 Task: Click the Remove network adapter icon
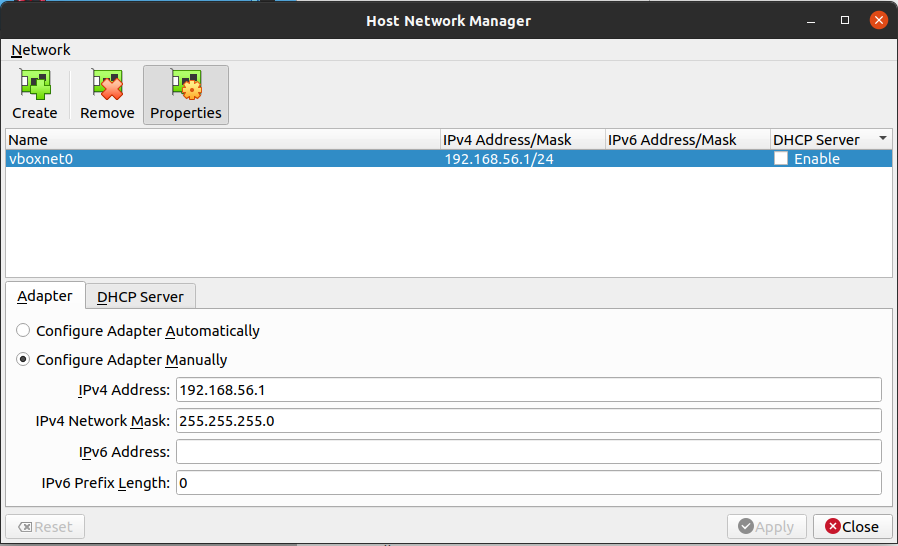107,85
